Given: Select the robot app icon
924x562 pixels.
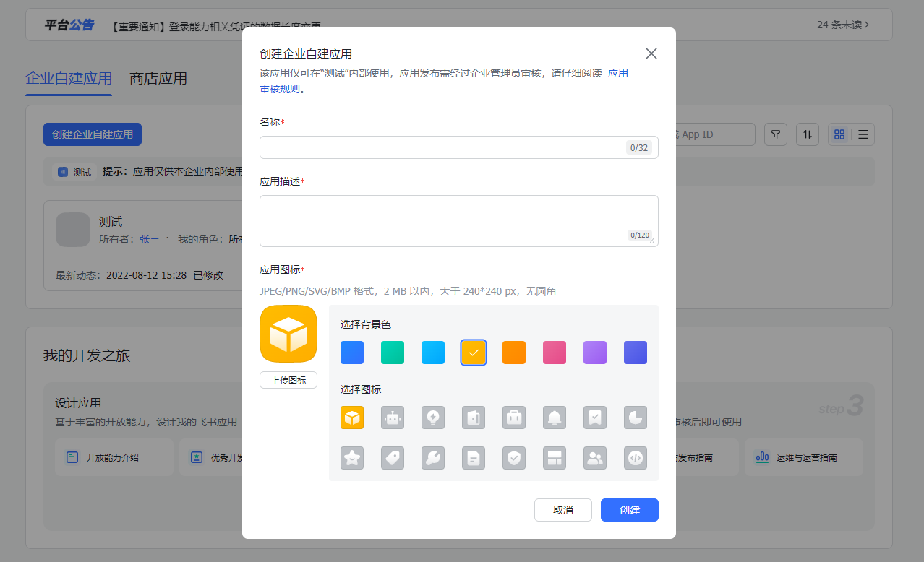Looking at the screenshot, I should click(393, 418).
